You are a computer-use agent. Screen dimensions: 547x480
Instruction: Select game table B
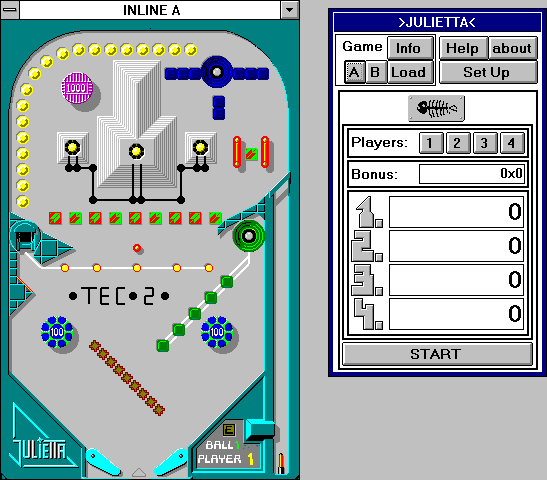coord(375,72)
